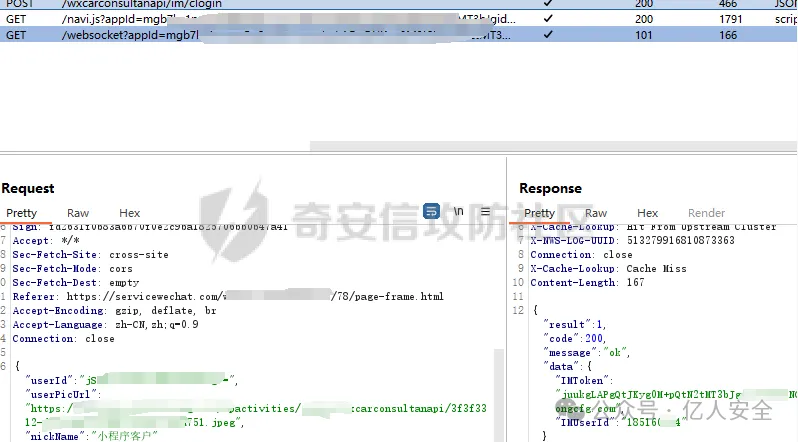Select the POST /wxcarconsultanapi/im/clogin row
The height and width of the screenshot is (442, 798).
(x=399, y=4)
